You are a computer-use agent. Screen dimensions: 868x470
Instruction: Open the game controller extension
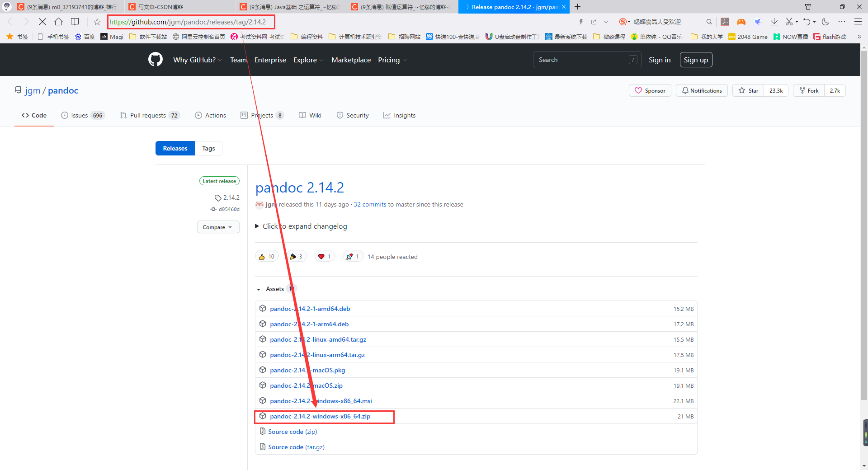coord(741,22)
